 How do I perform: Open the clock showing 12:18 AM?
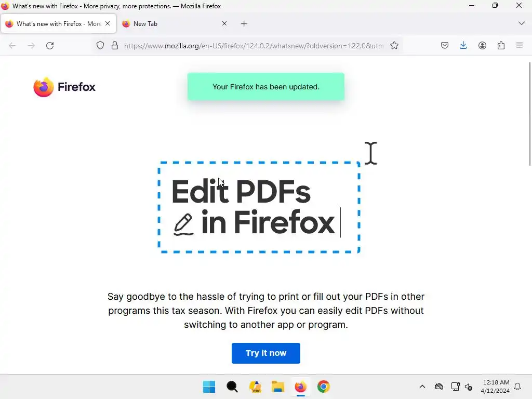point(495,387)
